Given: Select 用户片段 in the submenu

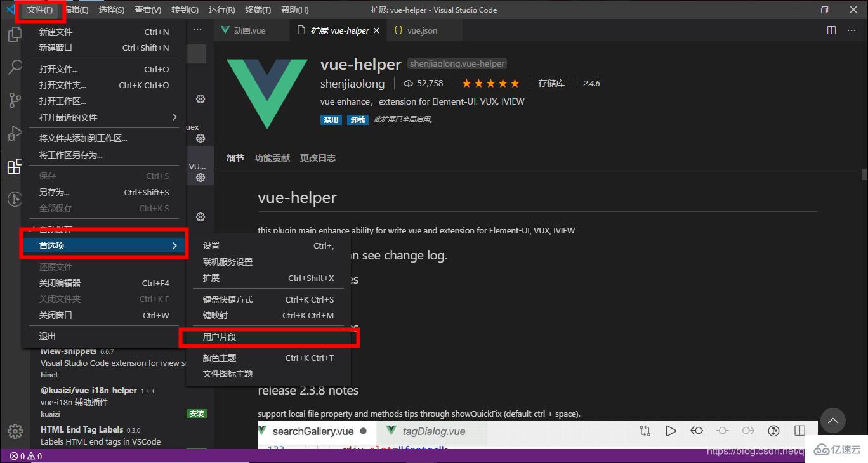Looking at the screenshot, I should coord(268,337).
